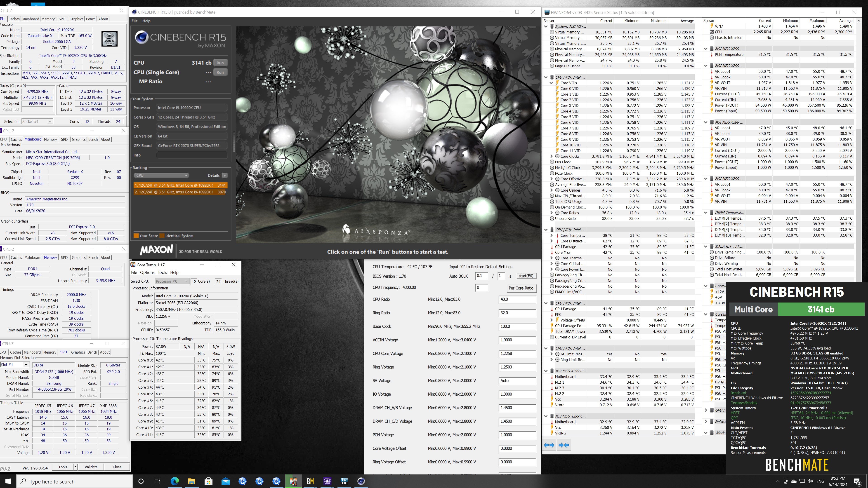The width and height of the screenshot is (868, 488).
Task: Collapse System: MSI MS sensor group
Action: 546,26
